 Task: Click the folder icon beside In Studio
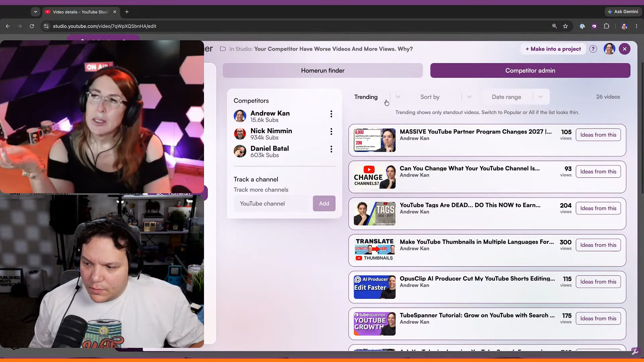(223, 49)
